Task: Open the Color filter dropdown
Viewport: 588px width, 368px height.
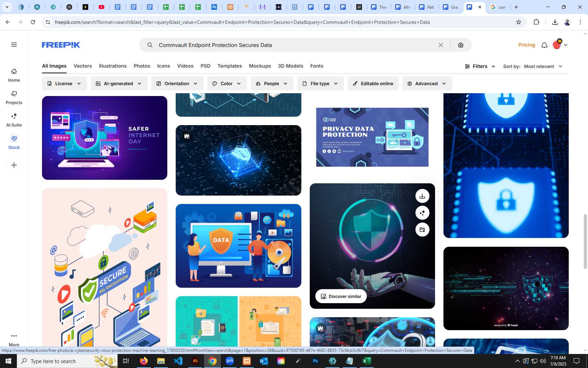Action: point(227,83)
